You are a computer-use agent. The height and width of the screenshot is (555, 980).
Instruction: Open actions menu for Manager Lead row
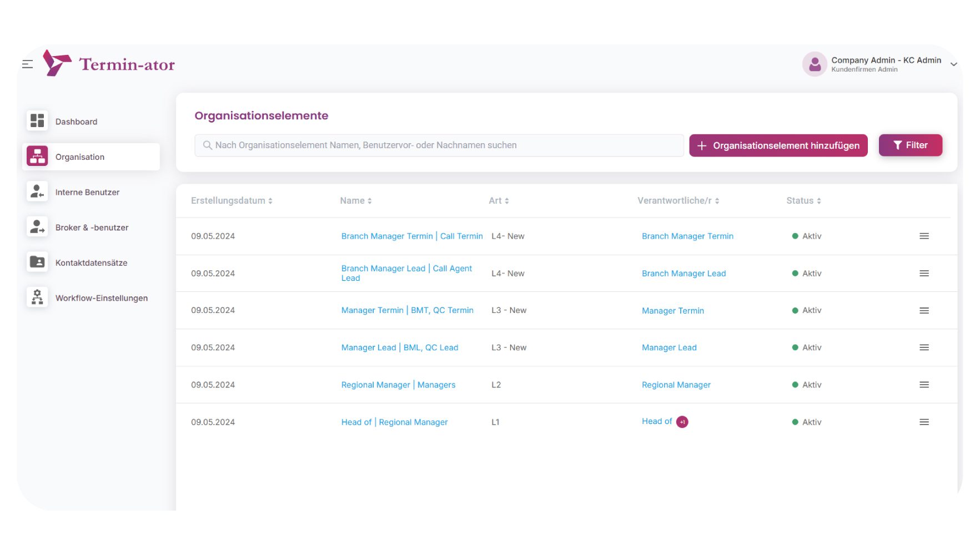click(924, 347)
